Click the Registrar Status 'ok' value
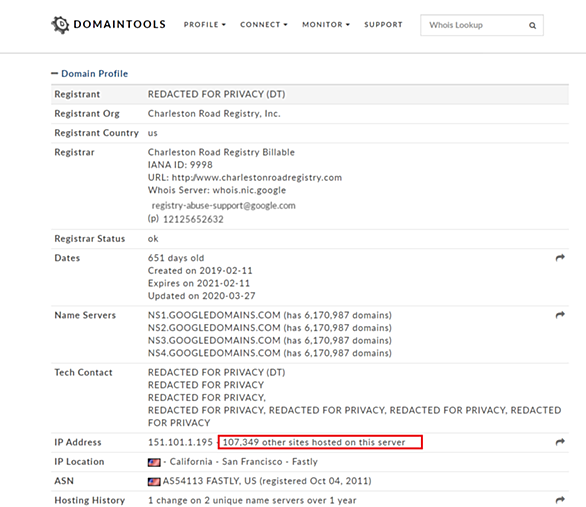586x507 pixels. tap(153, 238)
